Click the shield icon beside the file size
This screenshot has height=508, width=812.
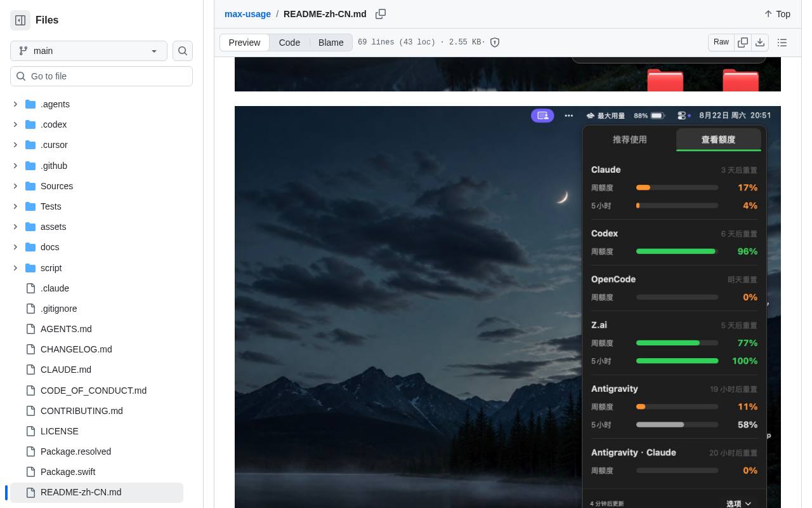pyautogui.click(x=495, y=43)
